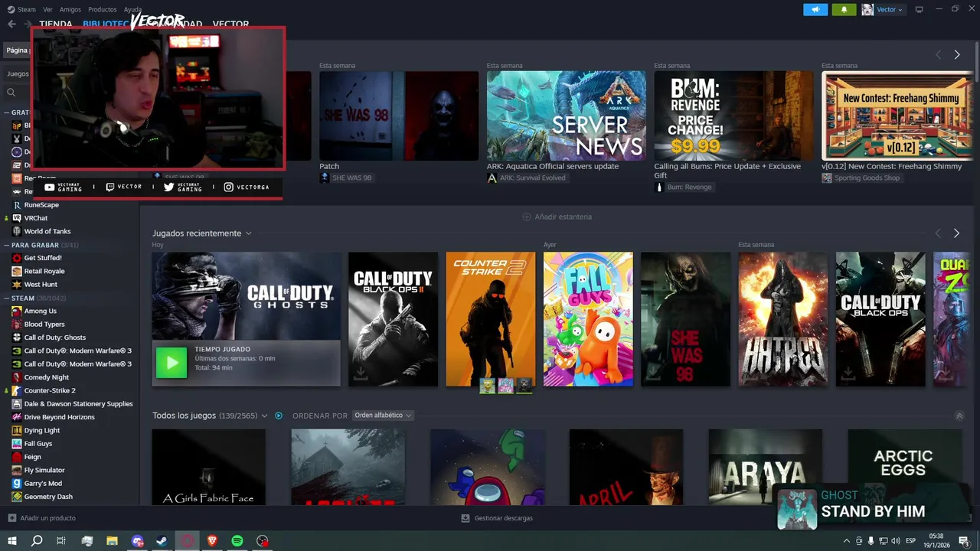Click the Windows notification center icon

964,541
